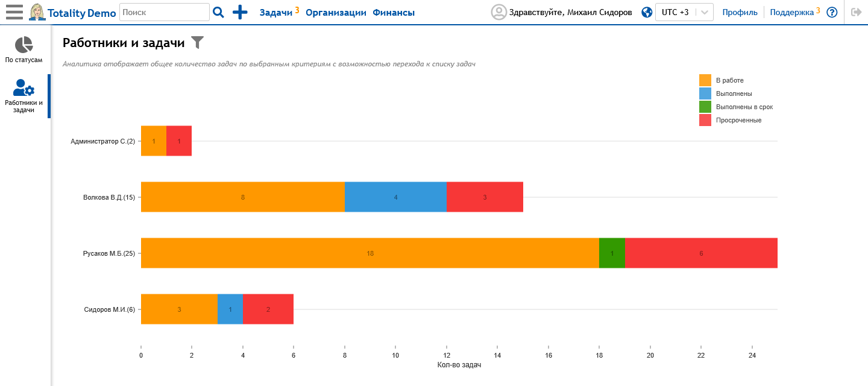
Task: Select 'Работники и задачи' sidebar icon
Action: [24, 96]
